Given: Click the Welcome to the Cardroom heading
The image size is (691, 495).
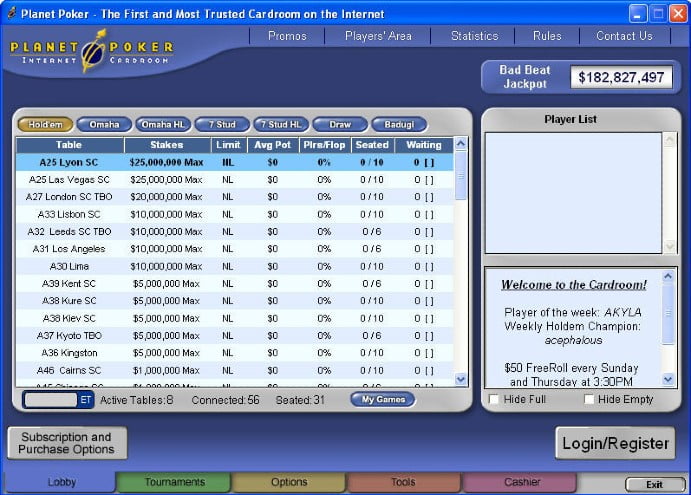Looking at the screenshot, I should [x=573, y=285].
